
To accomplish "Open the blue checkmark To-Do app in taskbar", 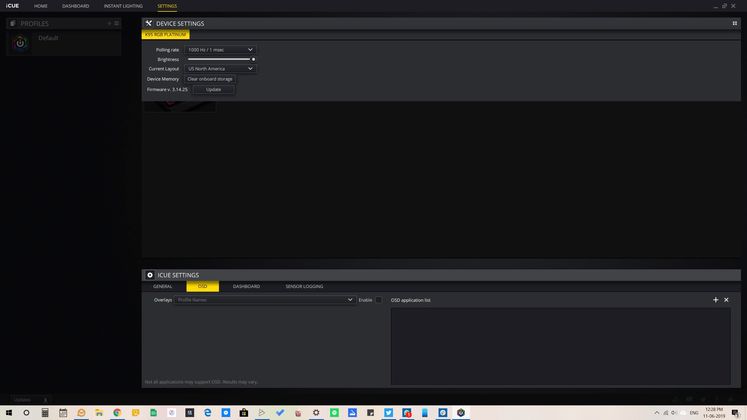I will pyautogui.click(x=280, y=413).
